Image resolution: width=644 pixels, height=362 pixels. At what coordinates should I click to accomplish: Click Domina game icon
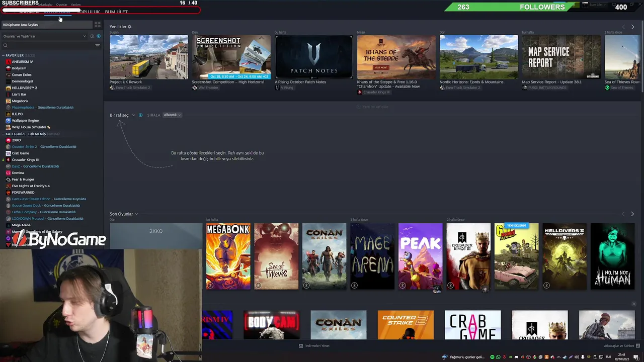click(x=8, y=173)
